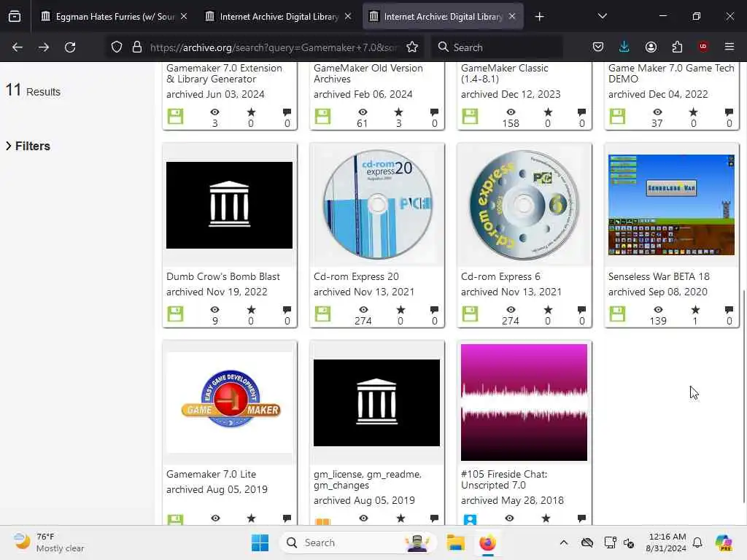Click the 11 Results count text
This screenshot has height=560, width=747.
[x=33, y=90]
